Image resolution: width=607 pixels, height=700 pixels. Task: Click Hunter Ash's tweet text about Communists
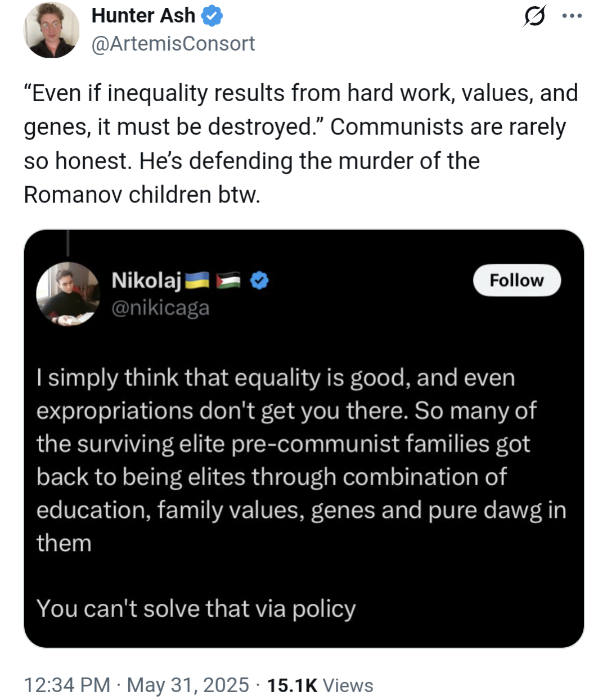pyautogui.click(x=301, y=144)
